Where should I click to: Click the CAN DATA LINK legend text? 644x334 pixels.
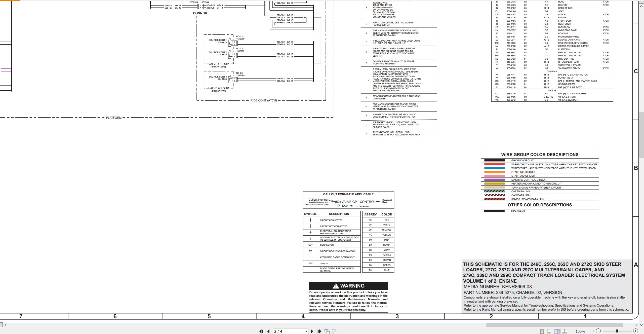(521, 195)
